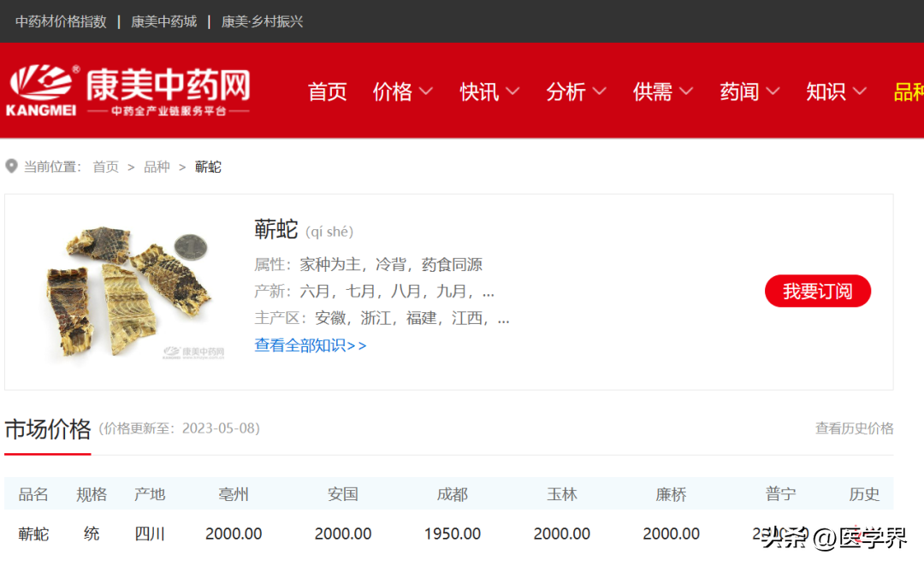The width and height of the screenshot is (924, 566).
Task: Click 品种 in the breadcrumb trail
Action: point(157,168)
